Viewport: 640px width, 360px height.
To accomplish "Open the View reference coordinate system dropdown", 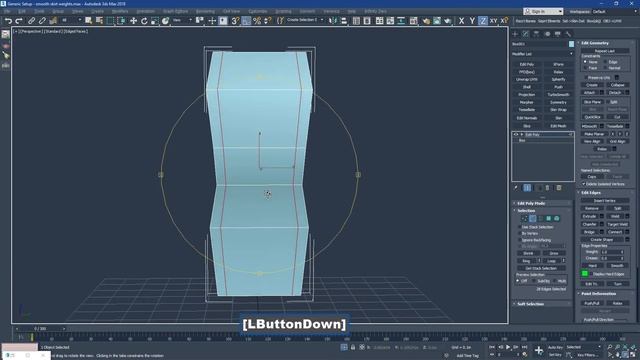I will point(182,20).
